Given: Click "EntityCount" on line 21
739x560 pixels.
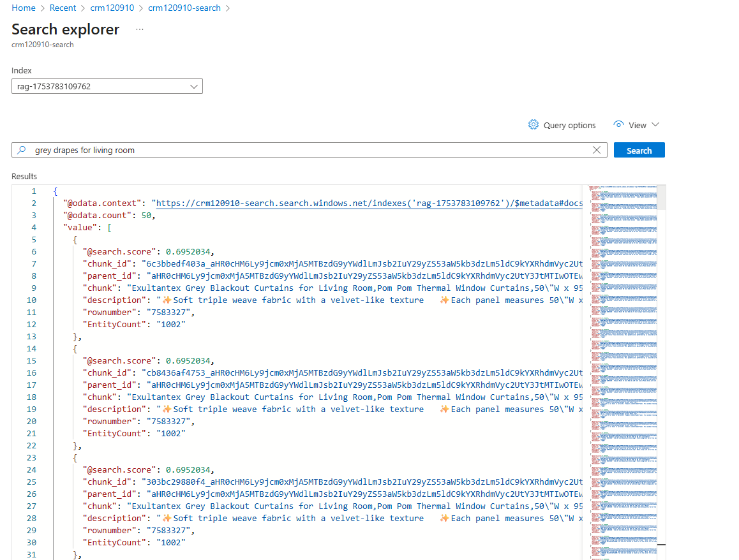Looking at the screenshot, I should coord(114,433).
